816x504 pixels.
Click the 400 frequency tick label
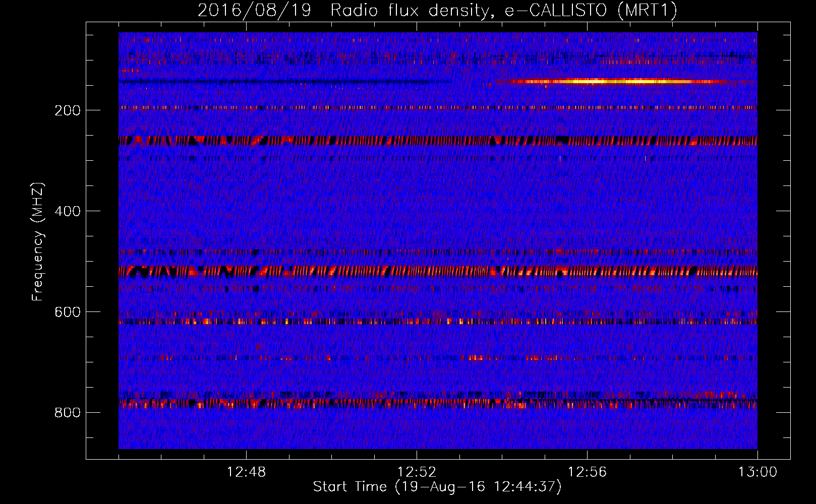coord(68,211)
